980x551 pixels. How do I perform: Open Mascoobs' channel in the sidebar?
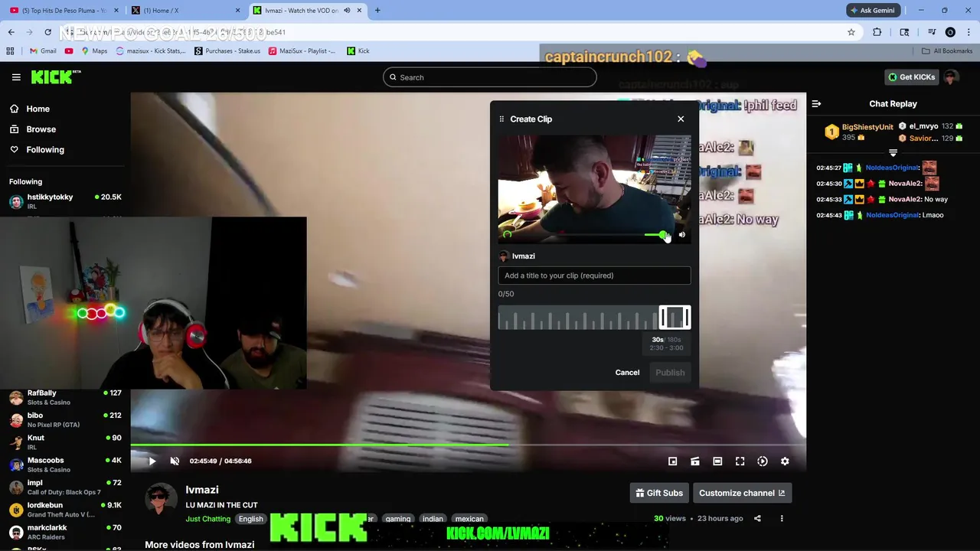(65, 465)
